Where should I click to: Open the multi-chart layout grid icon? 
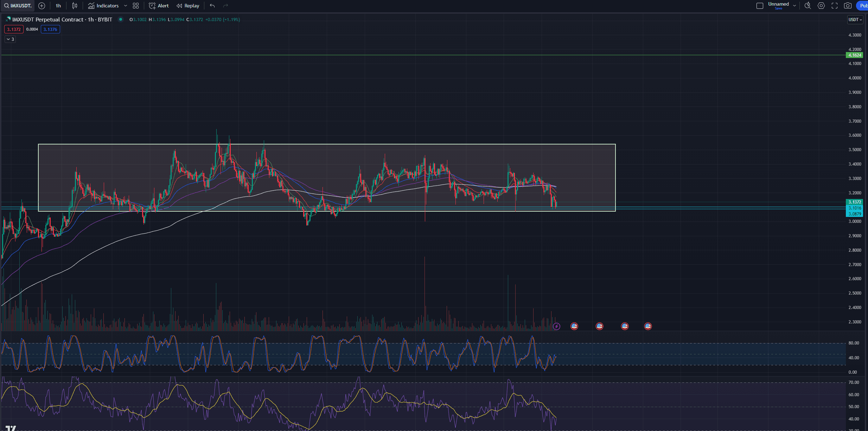pos(135,6)
